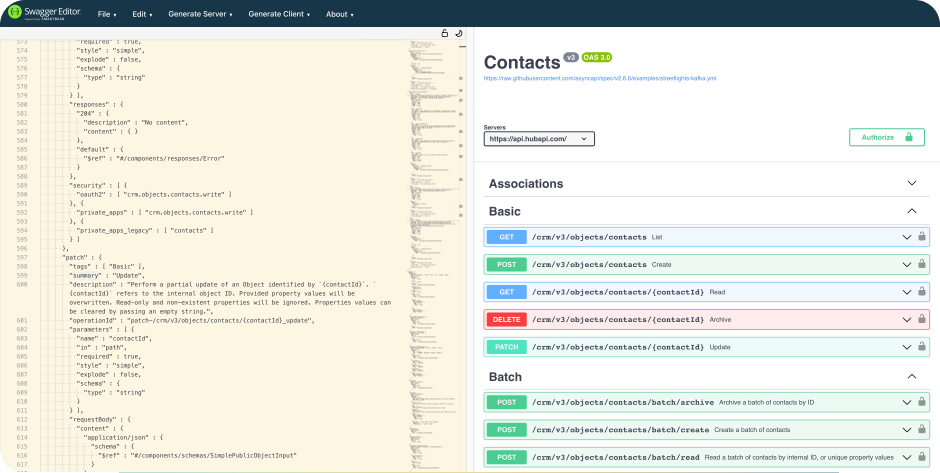Click POST badge on batch/archive operation
The height and width of the screenshot is (473, 940).
(507, 402)
